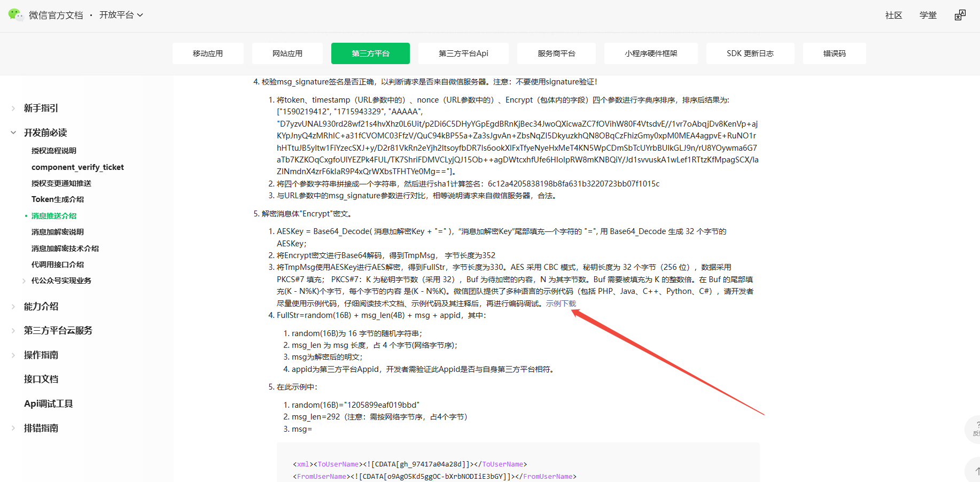Open the 错误码 tab
980x482 pixels.
click(834, 53)
